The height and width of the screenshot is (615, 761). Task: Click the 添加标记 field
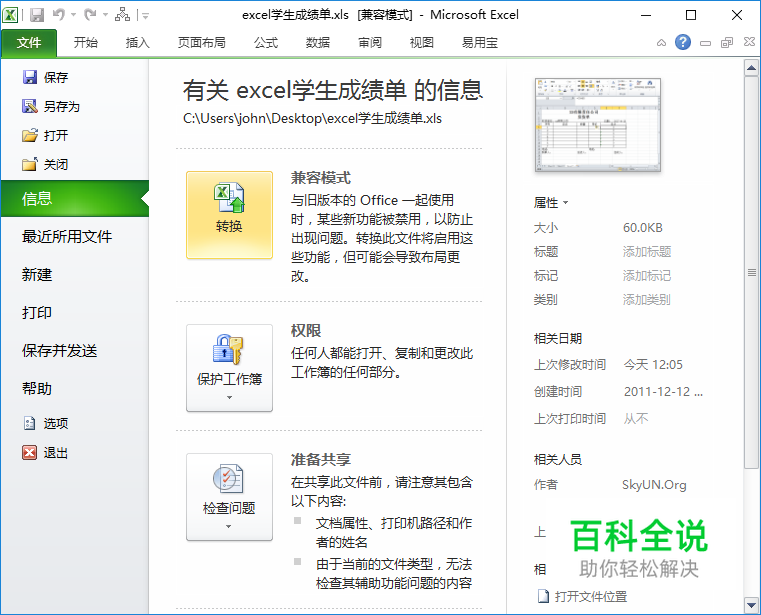(x=646, y=276)
